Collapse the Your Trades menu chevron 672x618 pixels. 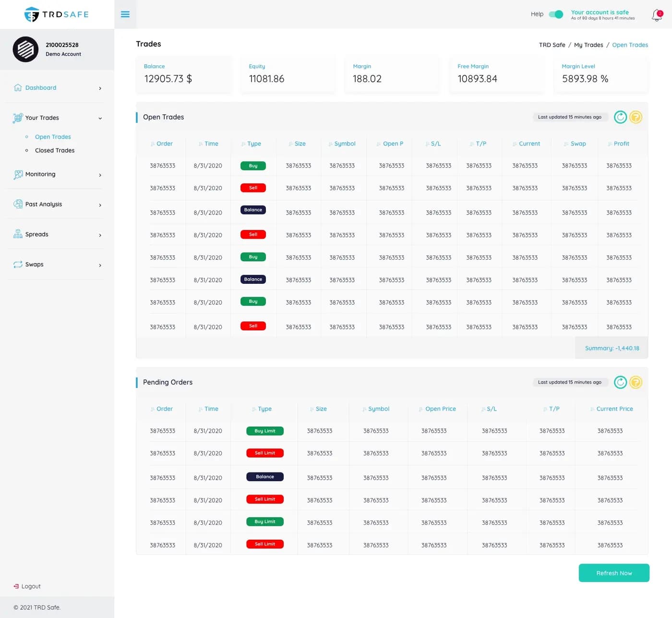100,118
